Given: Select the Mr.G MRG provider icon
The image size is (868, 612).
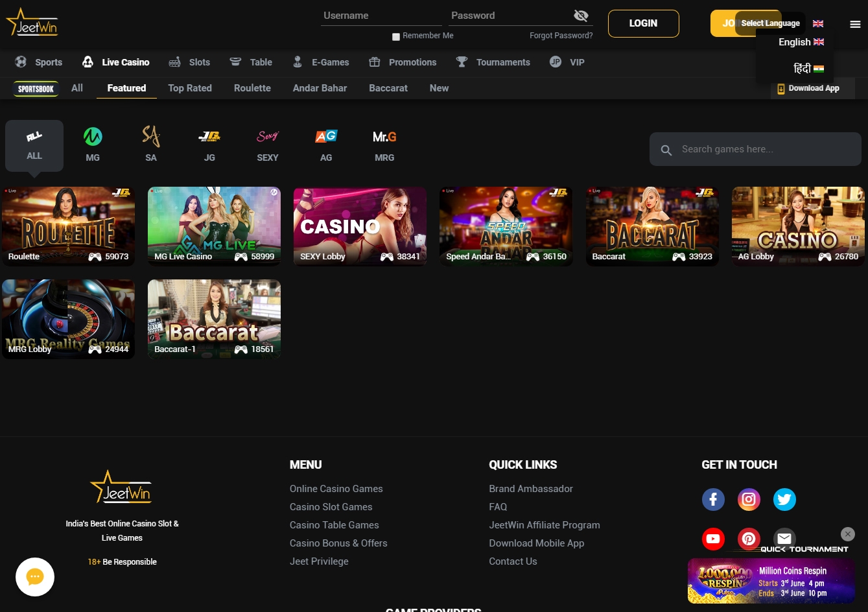Looking at the screenshot, I should click(x=384, y=137).
